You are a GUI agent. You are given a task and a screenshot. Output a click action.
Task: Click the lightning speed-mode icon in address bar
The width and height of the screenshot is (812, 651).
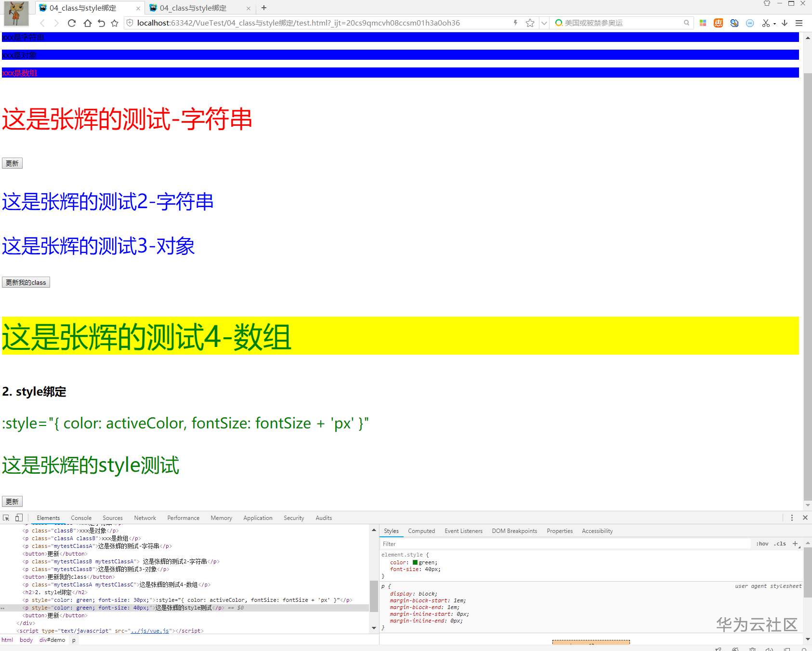point(515,23)
